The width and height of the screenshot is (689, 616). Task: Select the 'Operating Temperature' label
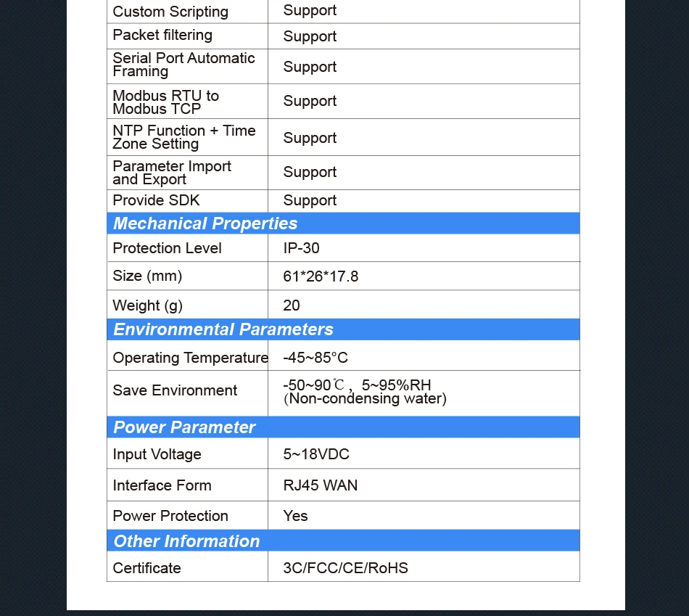click(x=190, y=358)
